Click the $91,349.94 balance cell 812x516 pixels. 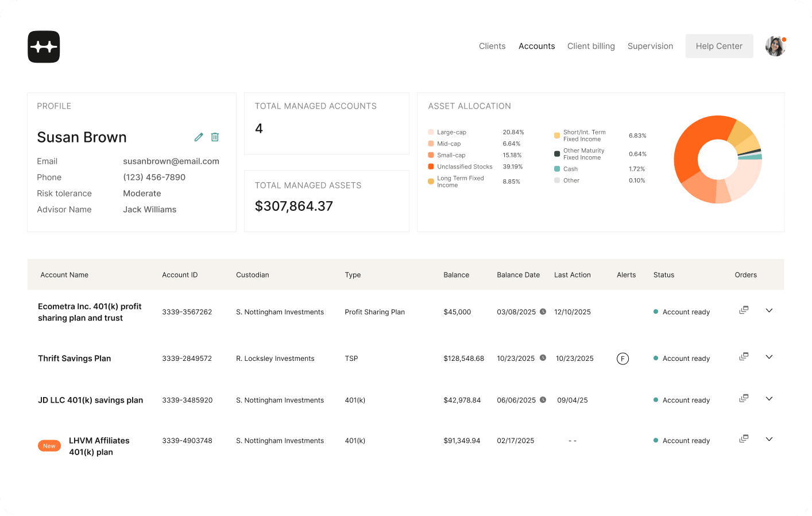coord(462,441)
